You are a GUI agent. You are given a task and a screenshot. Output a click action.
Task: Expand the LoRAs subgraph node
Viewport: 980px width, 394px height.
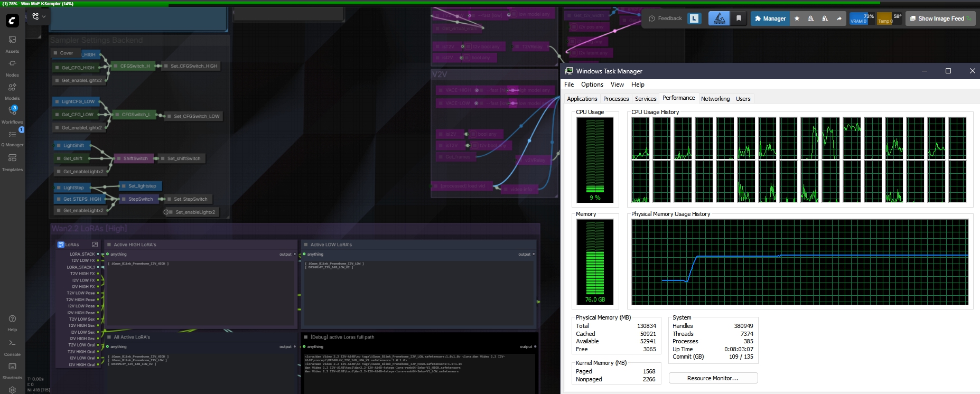(x=95, y=245)
